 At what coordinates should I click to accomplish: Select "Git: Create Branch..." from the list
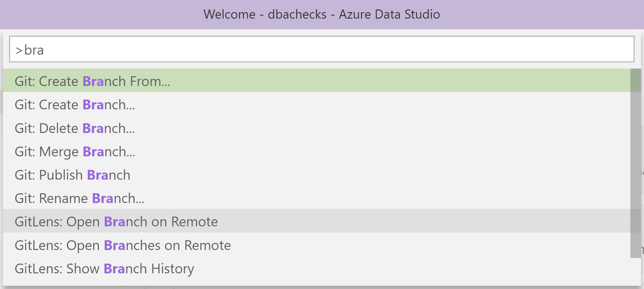coord(75,105)
